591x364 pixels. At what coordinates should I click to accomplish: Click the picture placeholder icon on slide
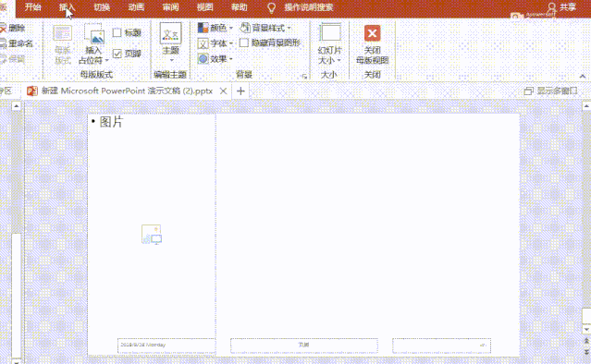152,234
